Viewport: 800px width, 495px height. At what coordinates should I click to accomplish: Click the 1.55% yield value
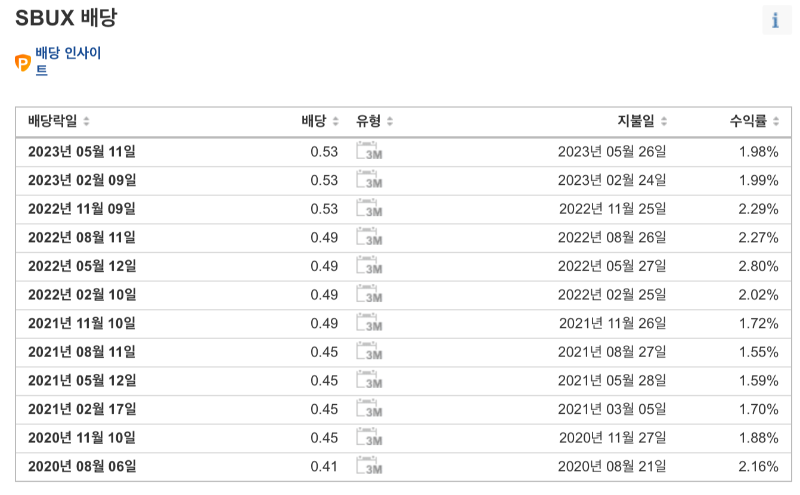pos(759,352)
